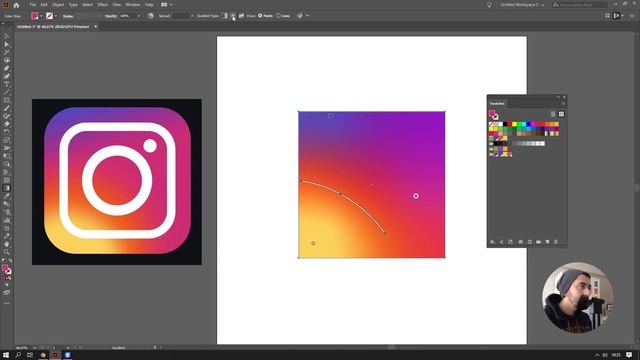Select the Rectangle tool
Image resolution: width=640 pixels, height=360 pixels.
[x=7, y=100]
